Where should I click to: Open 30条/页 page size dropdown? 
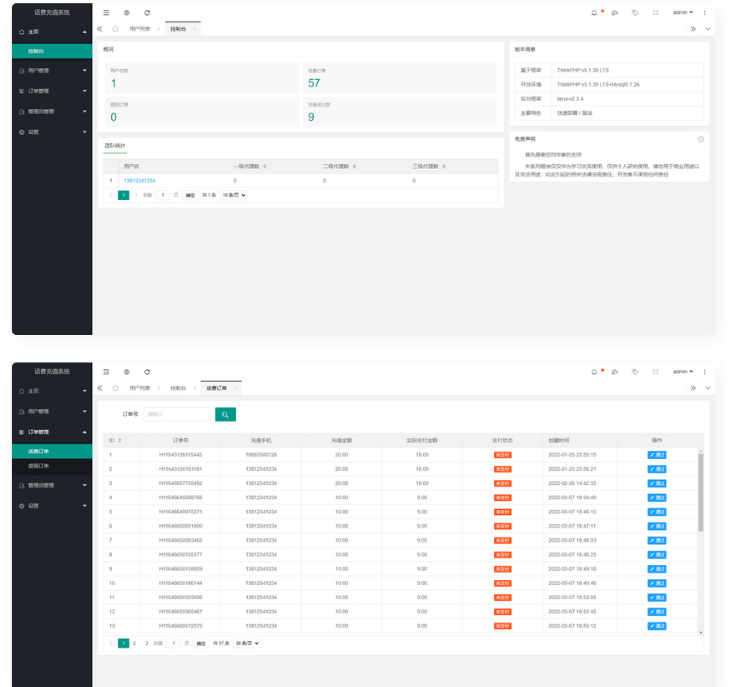point(246,643)
